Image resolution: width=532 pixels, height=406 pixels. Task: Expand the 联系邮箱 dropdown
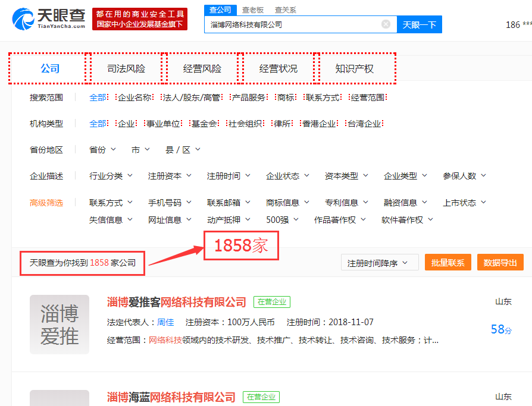(229, 203)
